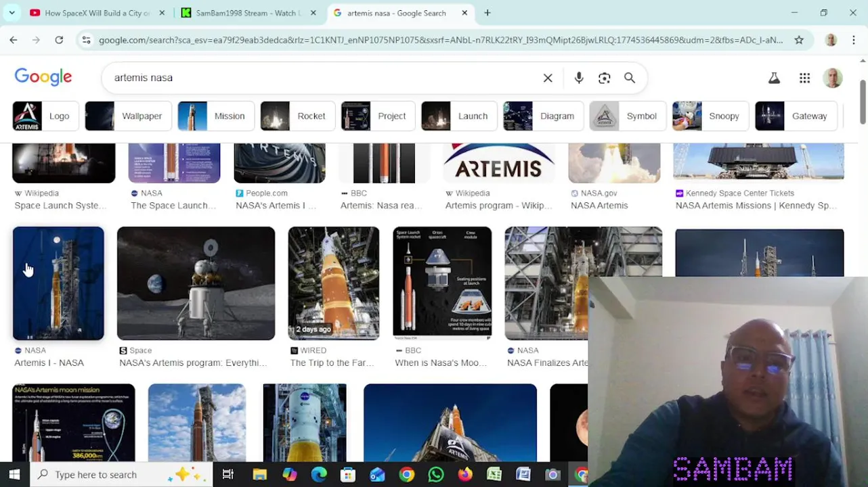Open the Artemis I - NASA link
The image size is (868, 487).
49,363
